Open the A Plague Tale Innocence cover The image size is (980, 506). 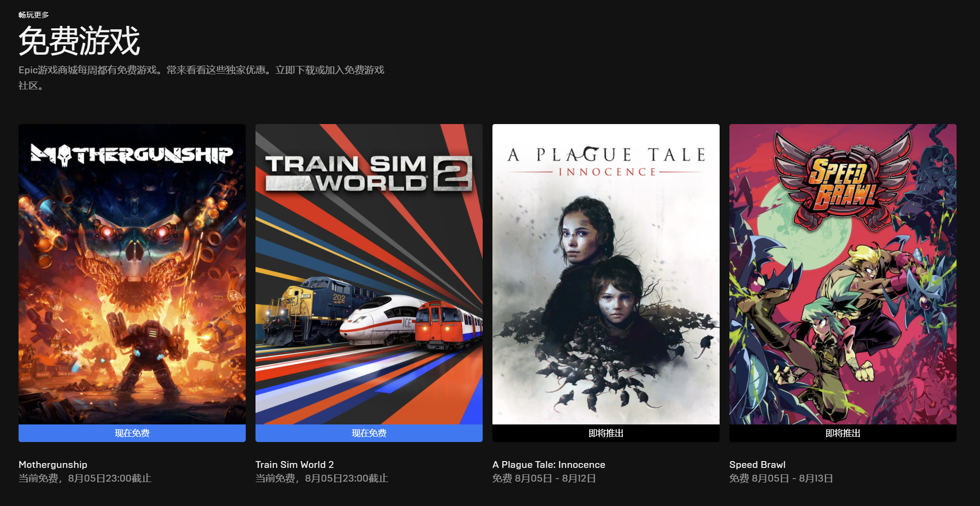(606, 274)
